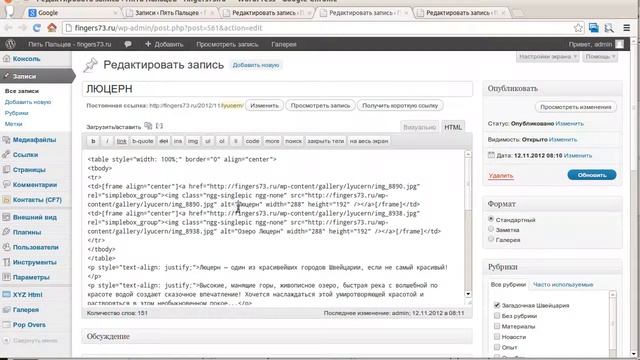Open the Привет, admin account menu
The image size is (640, 360).
coord(596,44)
